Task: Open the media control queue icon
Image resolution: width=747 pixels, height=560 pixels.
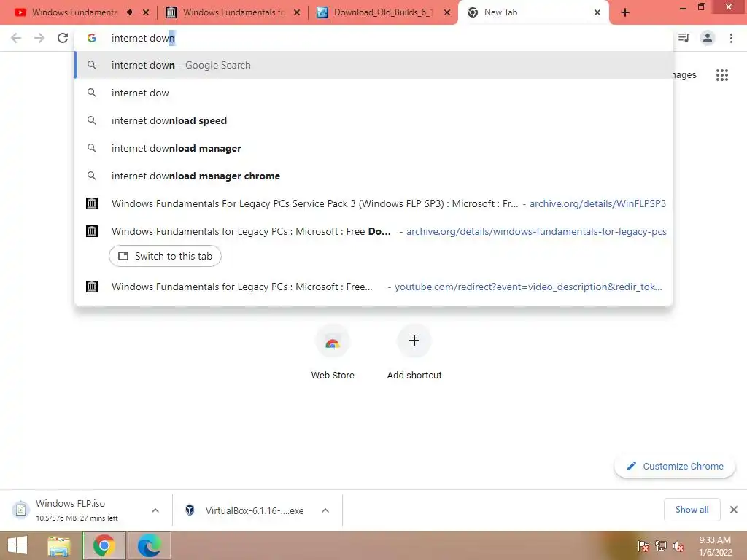Action: [684, 38]
